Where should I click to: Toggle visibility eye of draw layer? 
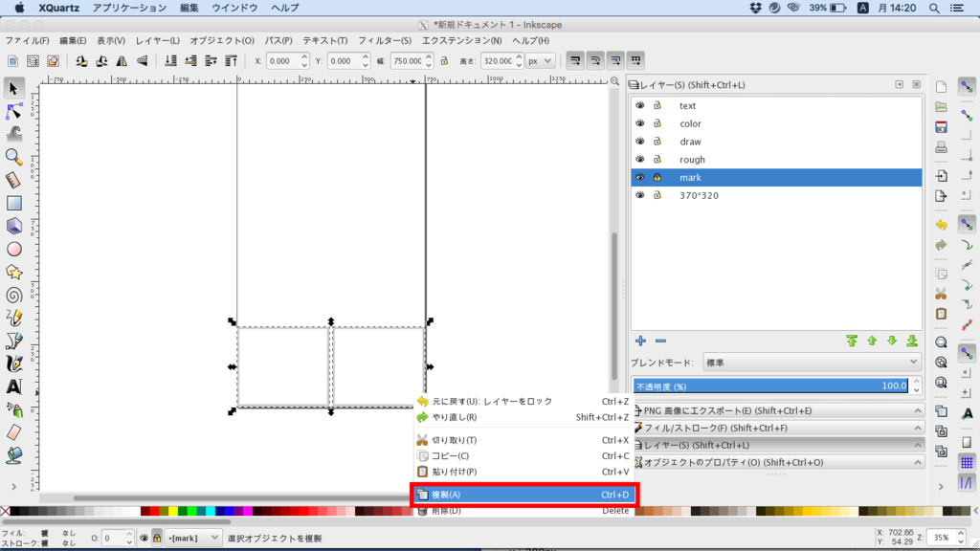click(640, 142)
